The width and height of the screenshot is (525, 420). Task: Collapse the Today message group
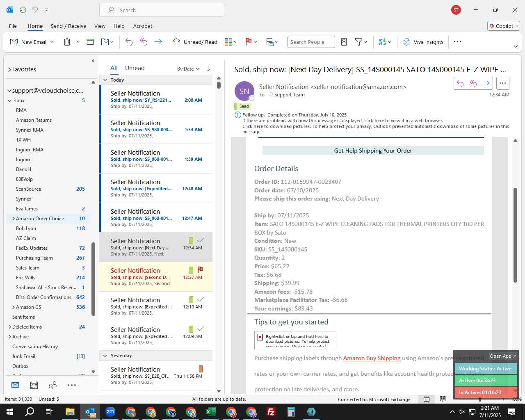[x=105, y=80]
